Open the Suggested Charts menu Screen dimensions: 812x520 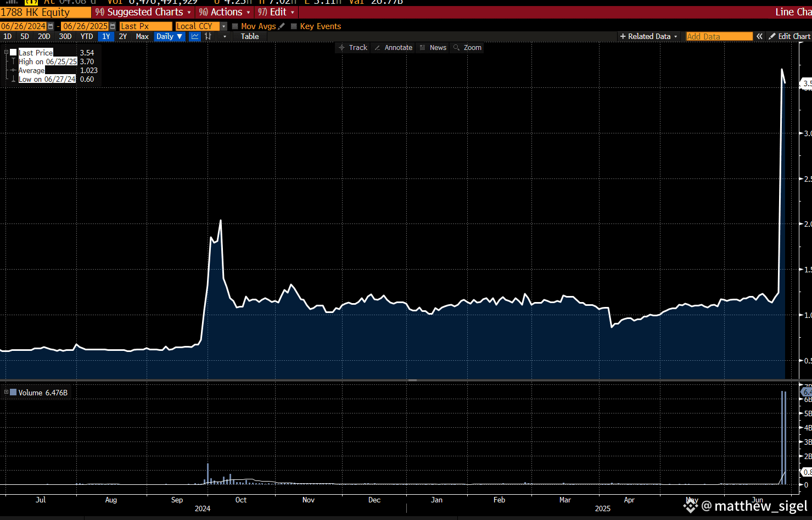click(x=143, y=12)
